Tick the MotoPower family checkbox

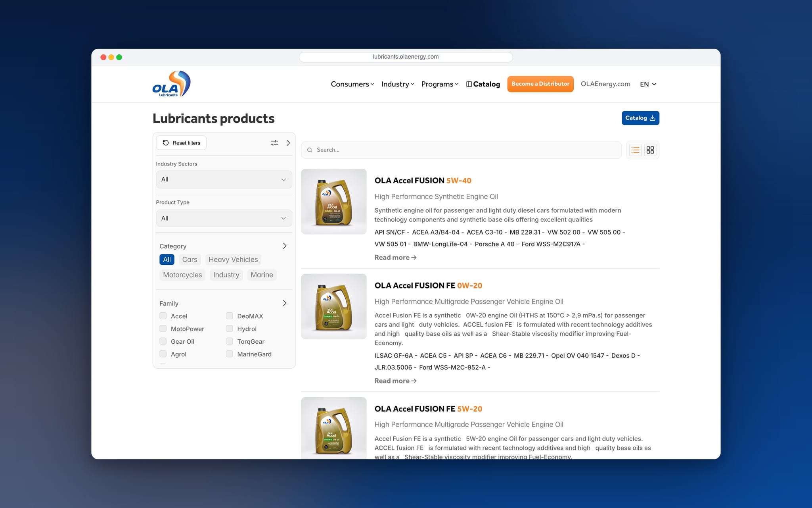click(x=163, y=329)
